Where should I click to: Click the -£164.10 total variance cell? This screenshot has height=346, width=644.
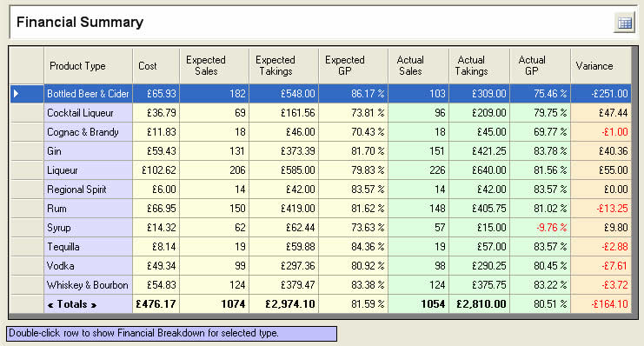click(601, 304)
